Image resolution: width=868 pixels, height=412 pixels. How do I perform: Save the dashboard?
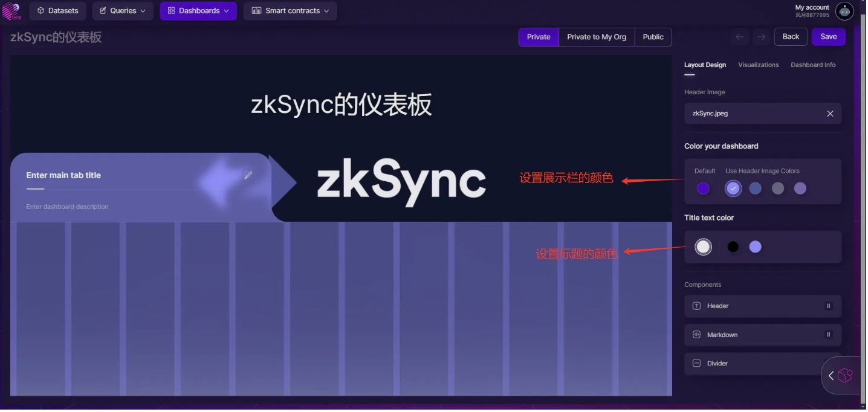click(x=830, y=37)
